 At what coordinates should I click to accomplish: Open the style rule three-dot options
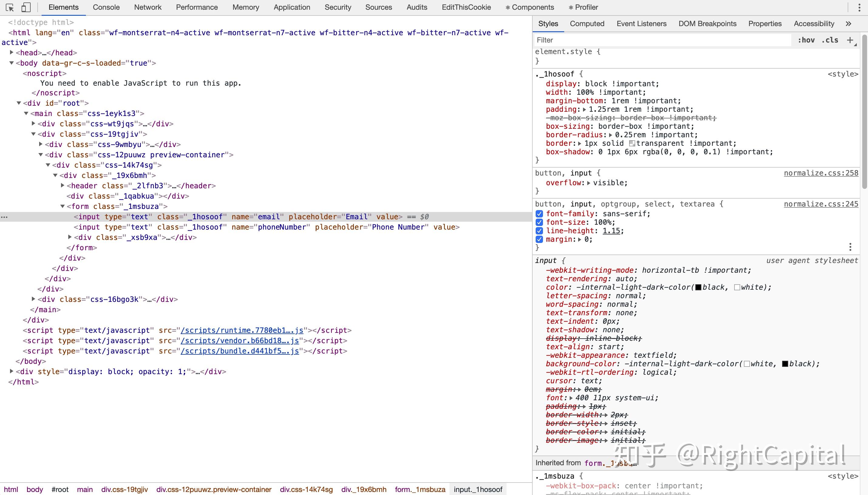tap(850, 247)
